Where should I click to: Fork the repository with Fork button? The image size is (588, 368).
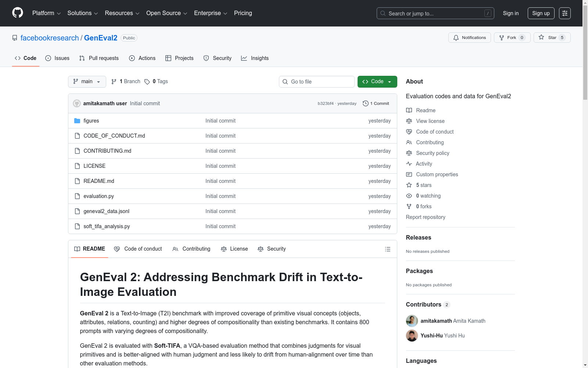[512, 38]
